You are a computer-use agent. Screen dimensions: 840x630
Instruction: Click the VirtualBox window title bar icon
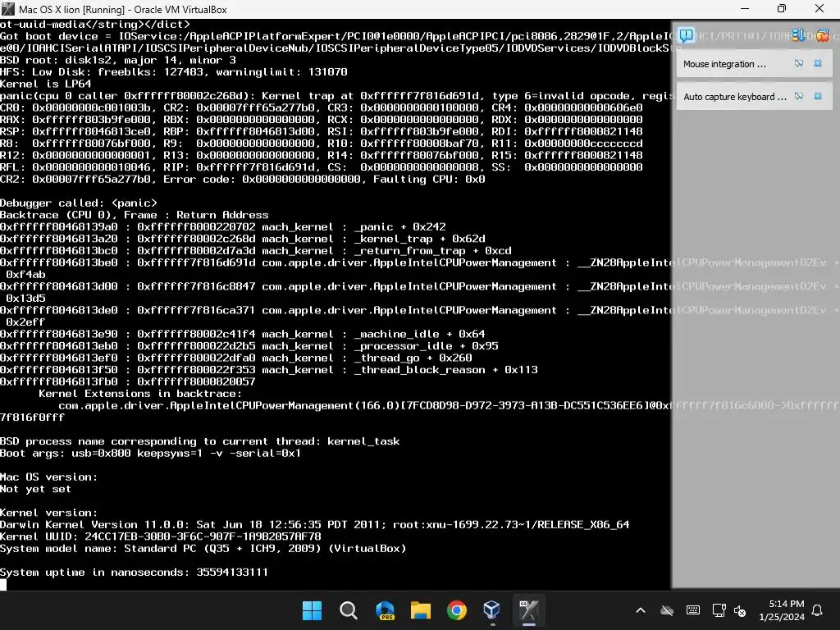click(x=8, y=9)
